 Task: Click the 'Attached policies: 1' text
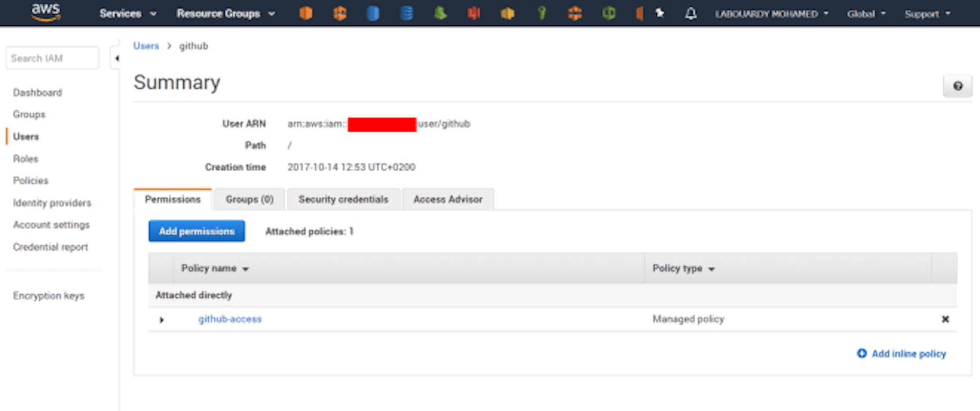click(x=309, y=232)
